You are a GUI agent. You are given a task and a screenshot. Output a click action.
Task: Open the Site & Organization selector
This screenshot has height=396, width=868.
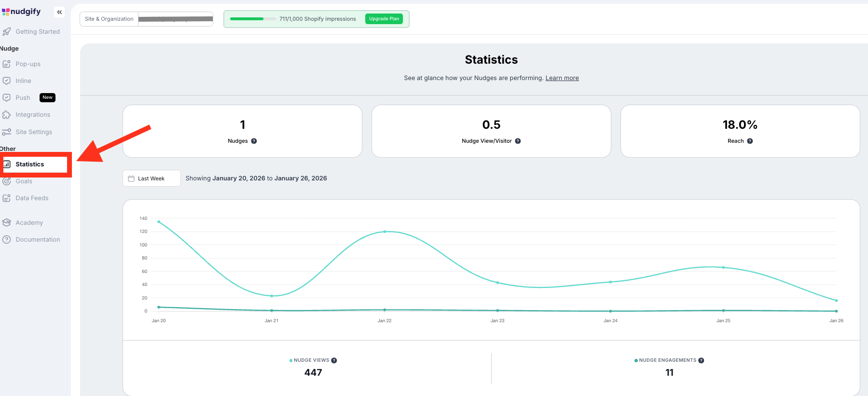(x=146, y=19)
